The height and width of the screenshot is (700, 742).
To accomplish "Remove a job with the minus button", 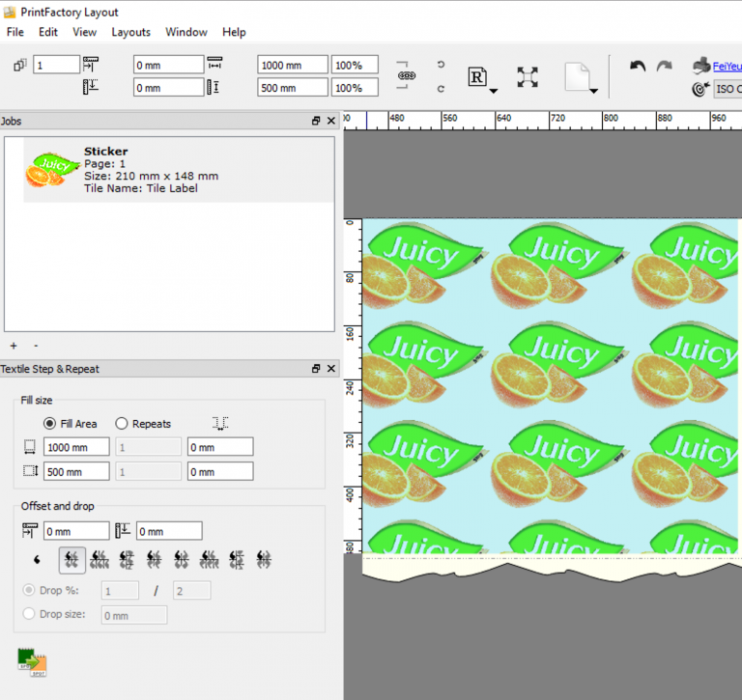I will coord(36,346).
